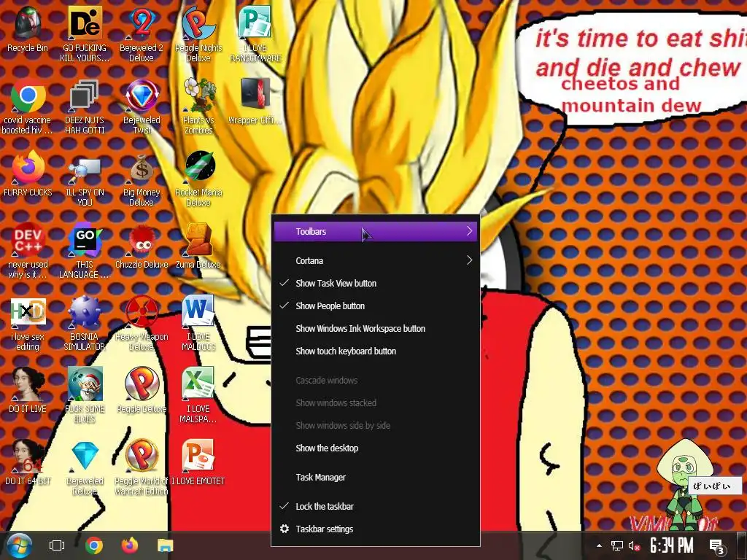Screen dimensions: 747x560
Task: Open the Start menu orb
Action: (20, 545)
